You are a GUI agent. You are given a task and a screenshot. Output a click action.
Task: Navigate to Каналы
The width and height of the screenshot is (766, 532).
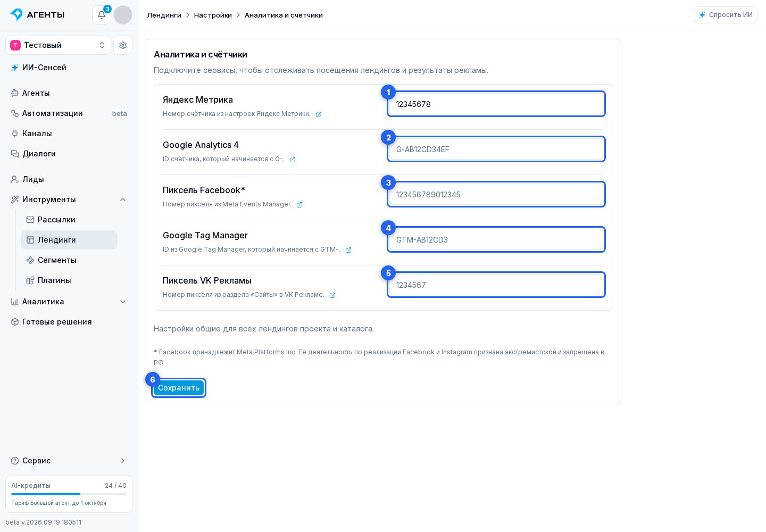click(69, 134)
